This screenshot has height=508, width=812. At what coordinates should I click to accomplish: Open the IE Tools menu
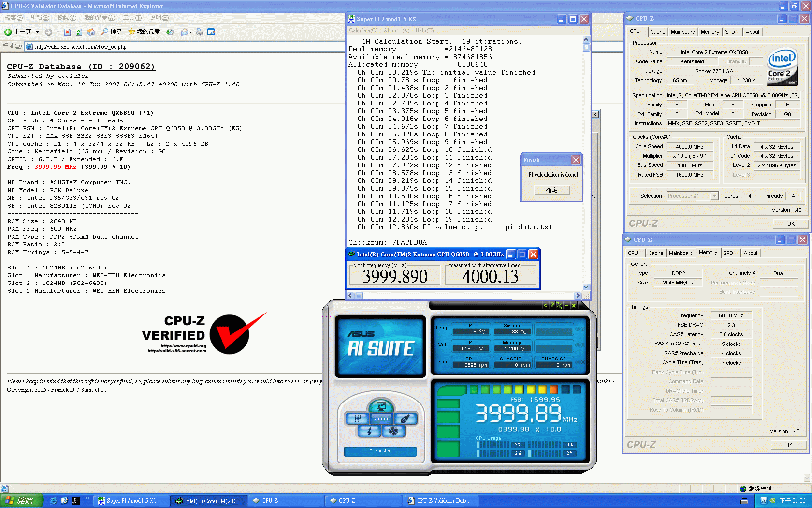click(132, 18)
